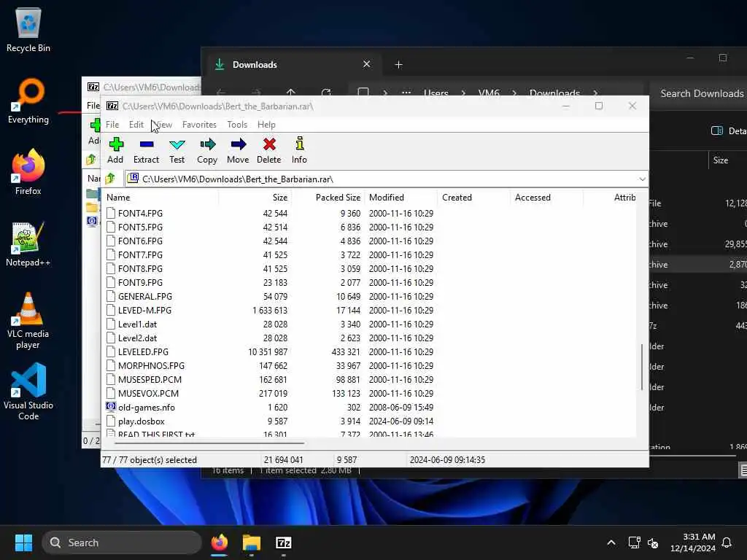Image resolution: width=747 pixels, height=560 pixels.
Task: Open the Edit menu
Action: tap(136, 124)
